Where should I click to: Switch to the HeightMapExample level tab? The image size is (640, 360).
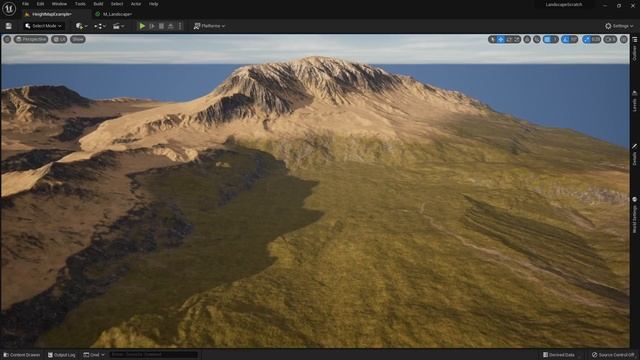(x=51, y=14)
